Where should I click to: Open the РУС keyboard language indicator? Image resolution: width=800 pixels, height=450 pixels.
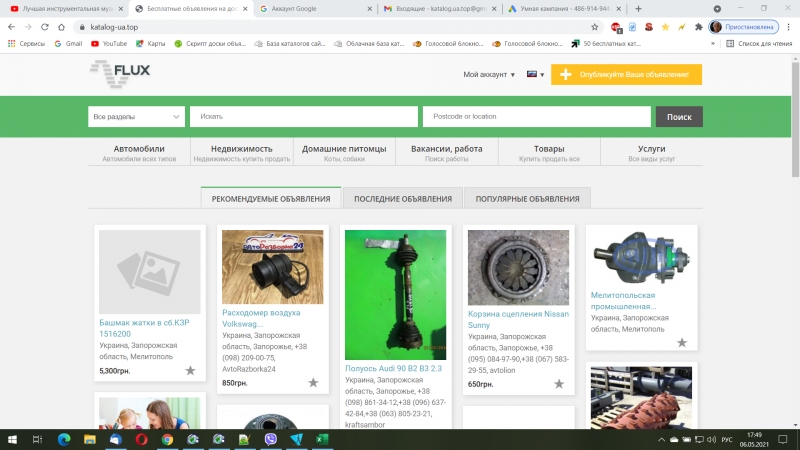[727, 439]
